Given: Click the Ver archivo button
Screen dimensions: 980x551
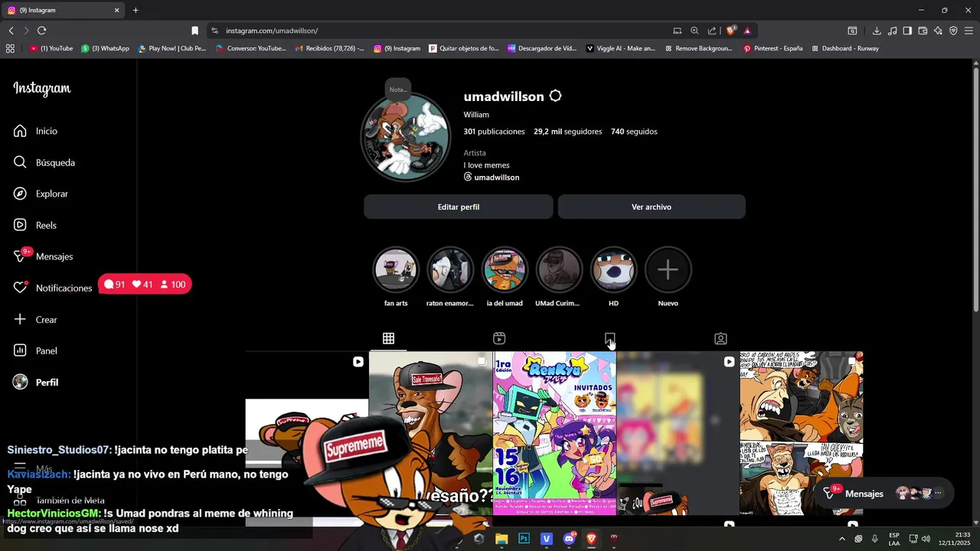Looking at the screenshot, I should pos(652,207).
